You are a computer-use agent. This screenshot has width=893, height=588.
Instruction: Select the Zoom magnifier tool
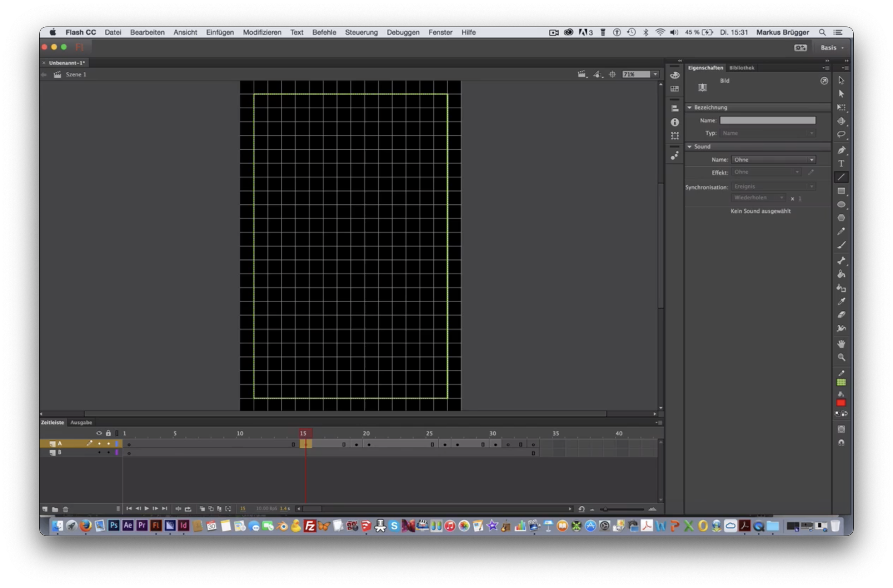click(841, 357)
